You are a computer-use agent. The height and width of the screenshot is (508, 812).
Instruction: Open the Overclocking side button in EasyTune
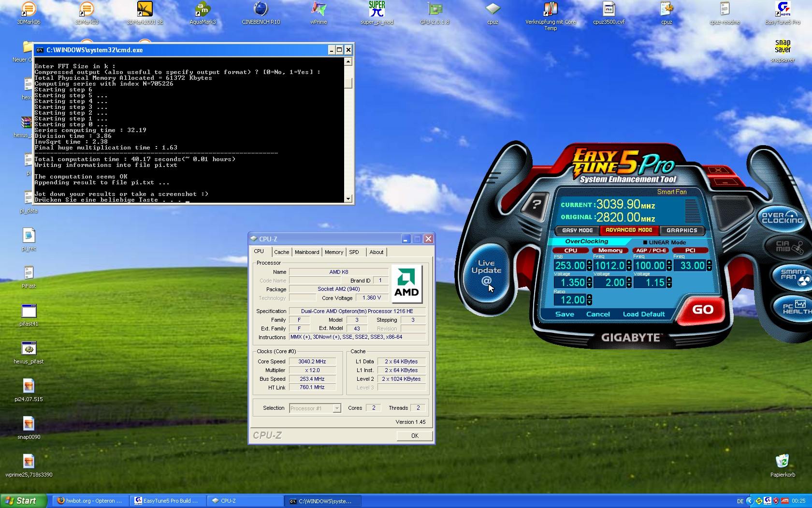point(782,218)
